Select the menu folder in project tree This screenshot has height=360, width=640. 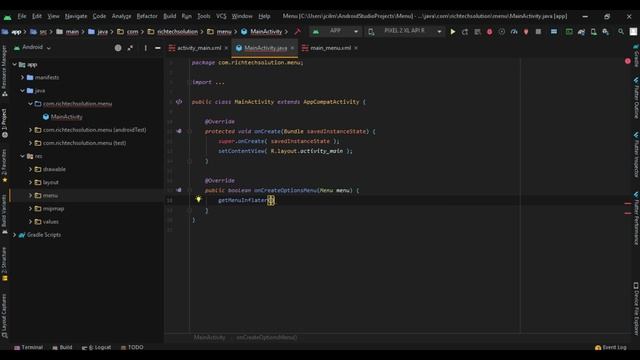(50, 196)
